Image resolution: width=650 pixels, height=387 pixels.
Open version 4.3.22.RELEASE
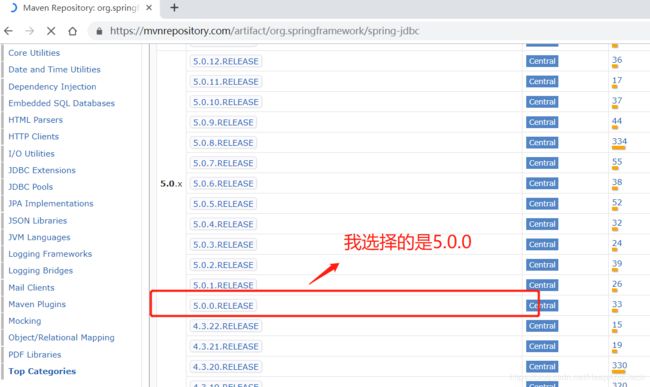pyautogui.click(x=226, y=326)
